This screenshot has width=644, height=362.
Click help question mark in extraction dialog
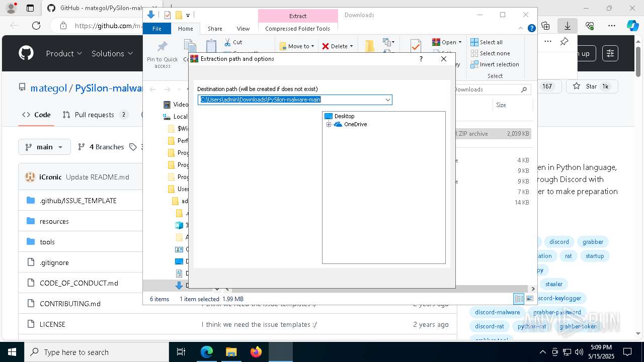click(421, 59)
